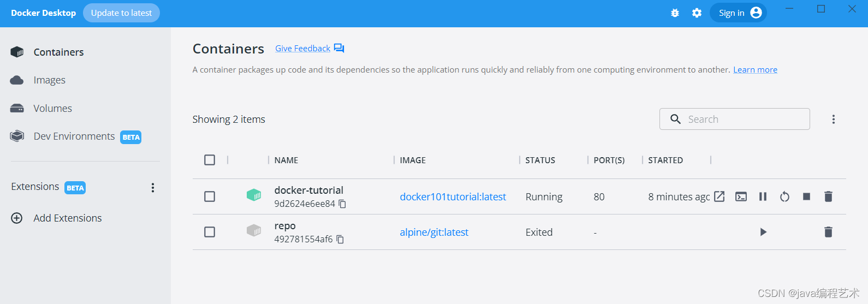Open the Give Feedback link
Viewport: 868px width, 304px height.
(302, 49)
